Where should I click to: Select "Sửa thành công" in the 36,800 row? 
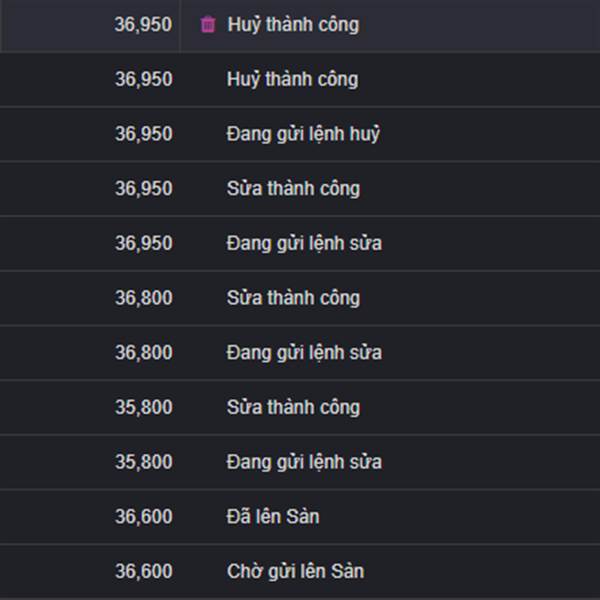[293, 298]
